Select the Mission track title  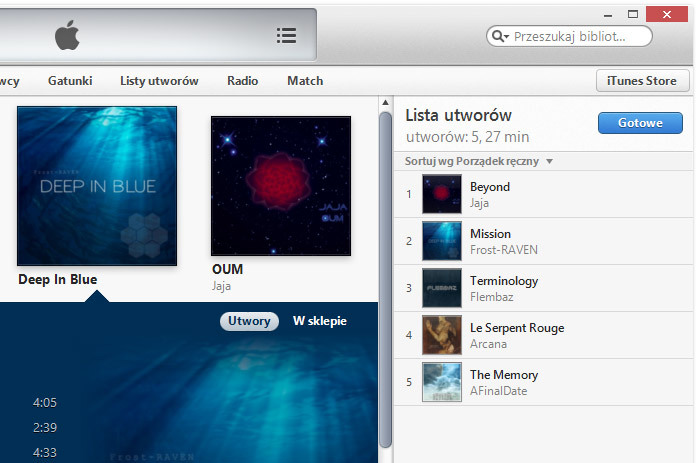pos(490,234)
